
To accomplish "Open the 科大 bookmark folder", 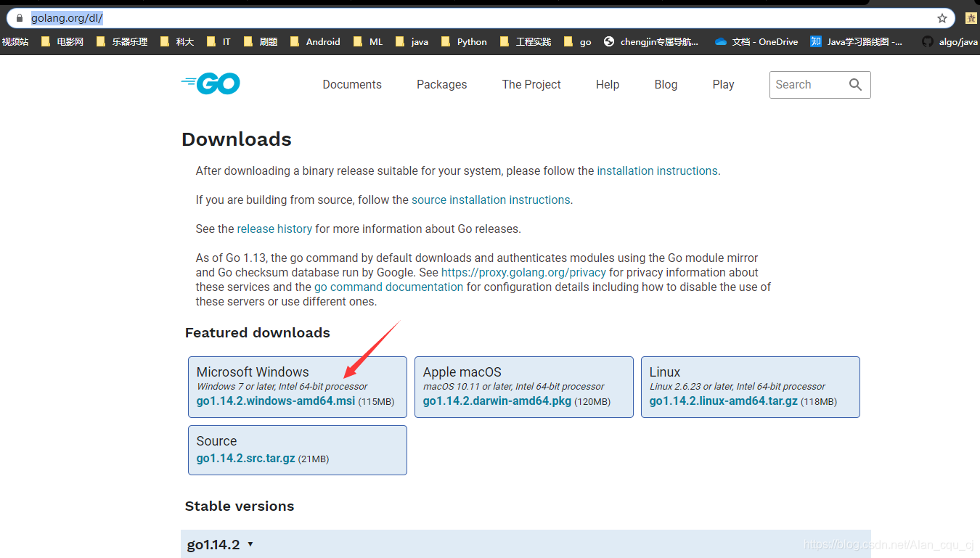I will pyautogui.click(x=176, y=42).
